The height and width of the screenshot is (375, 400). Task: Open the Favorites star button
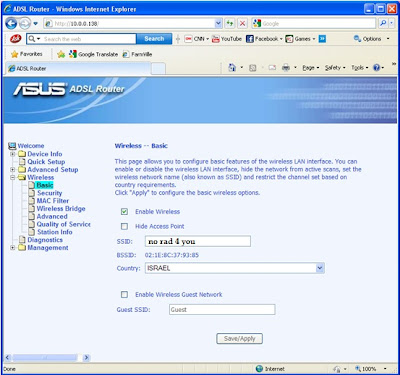(x=27, y=54)
